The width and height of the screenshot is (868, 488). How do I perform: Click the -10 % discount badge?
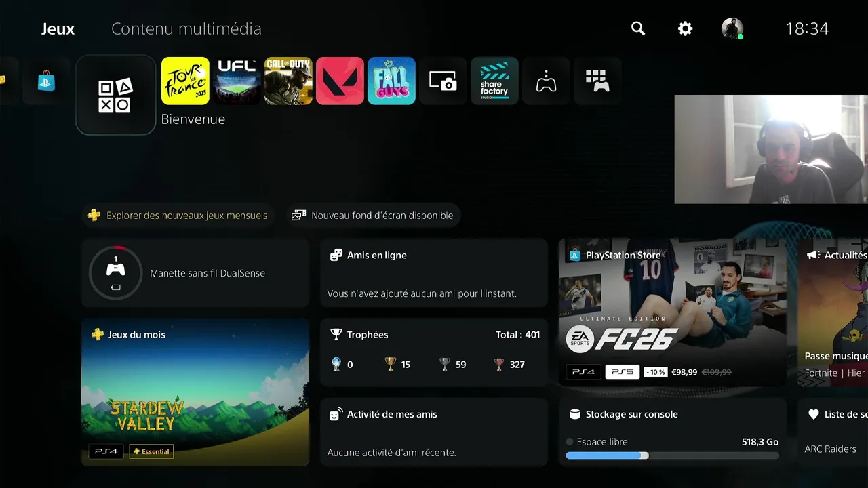655,372
